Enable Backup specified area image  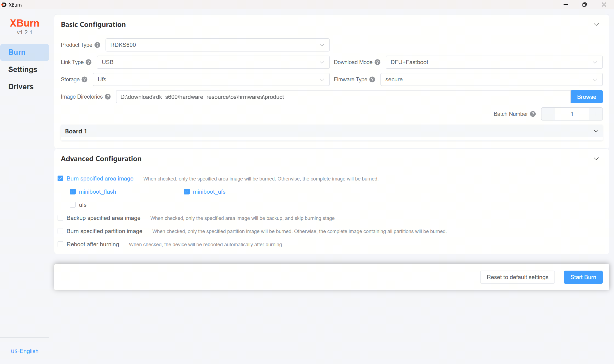(x=61, y=218)
